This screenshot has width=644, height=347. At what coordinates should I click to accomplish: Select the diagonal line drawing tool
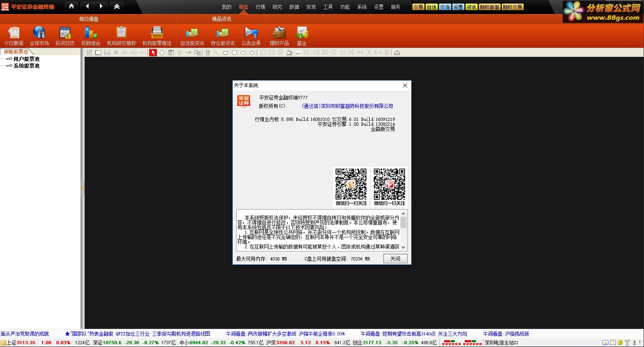pyautogui.click(x=216, y=52)
